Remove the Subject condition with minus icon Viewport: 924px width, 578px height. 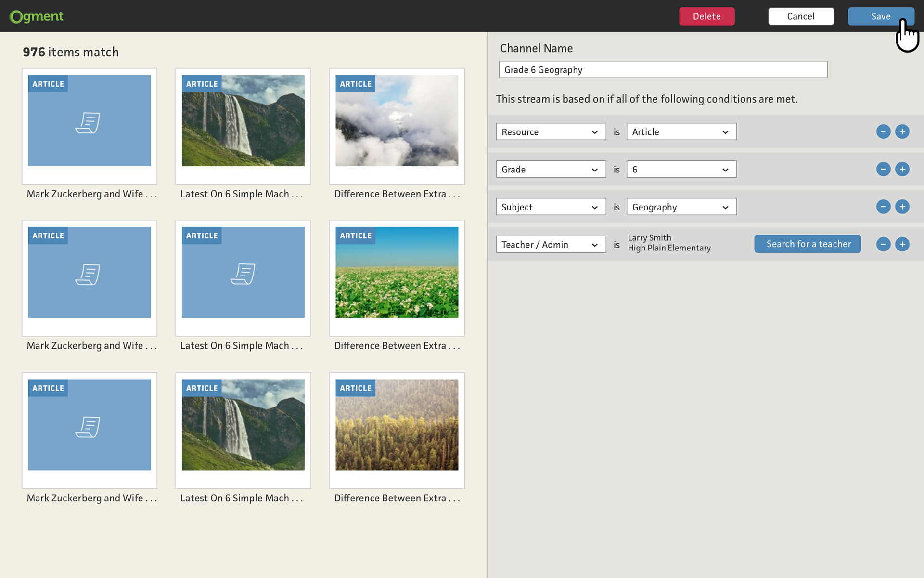click(x=883, y=207)
